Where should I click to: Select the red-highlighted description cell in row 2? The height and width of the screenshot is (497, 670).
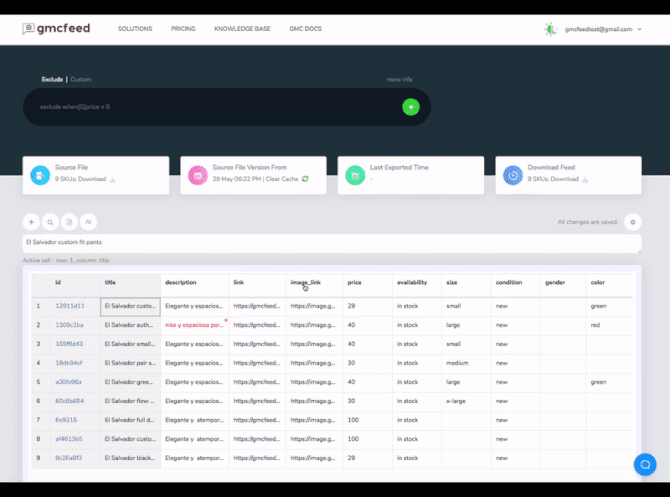(195, 325)
